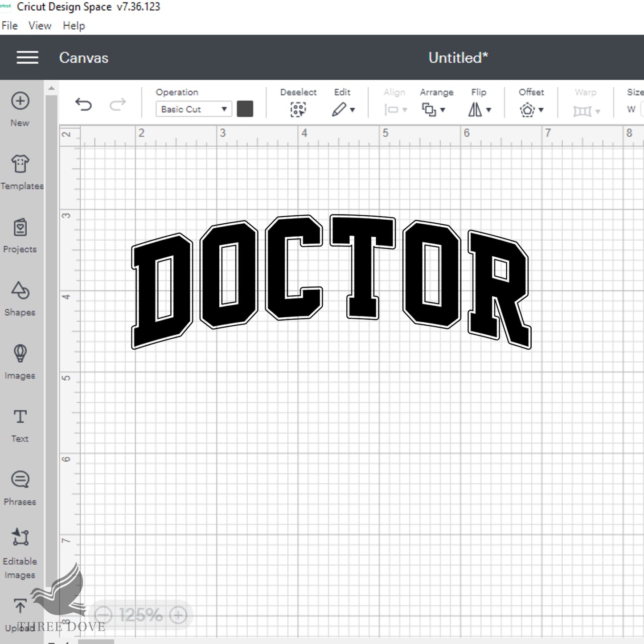
Task: Click the Warp icon
Action: pos(582,111)
